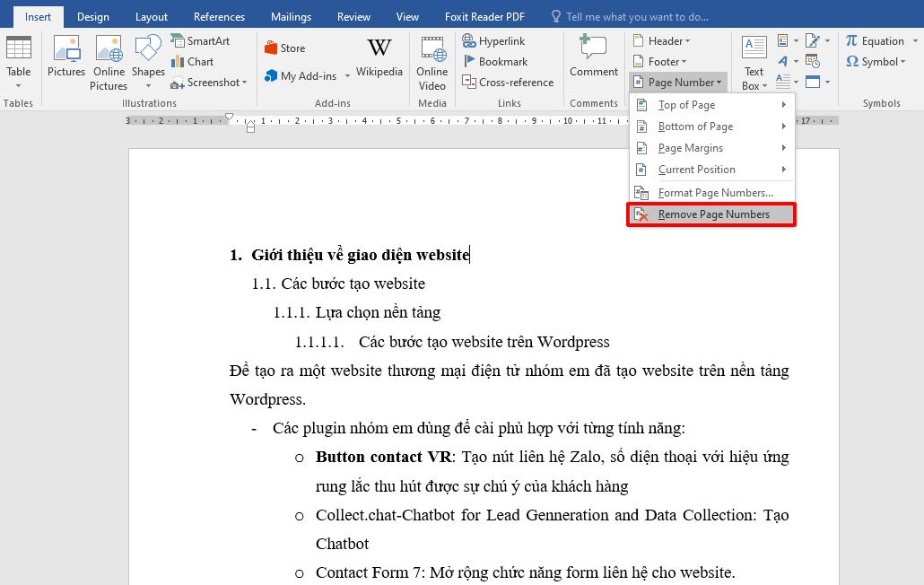The width and height of the screenshot is (924, 585).
Task: Click the Shapes button
Action: click(147, 58)
